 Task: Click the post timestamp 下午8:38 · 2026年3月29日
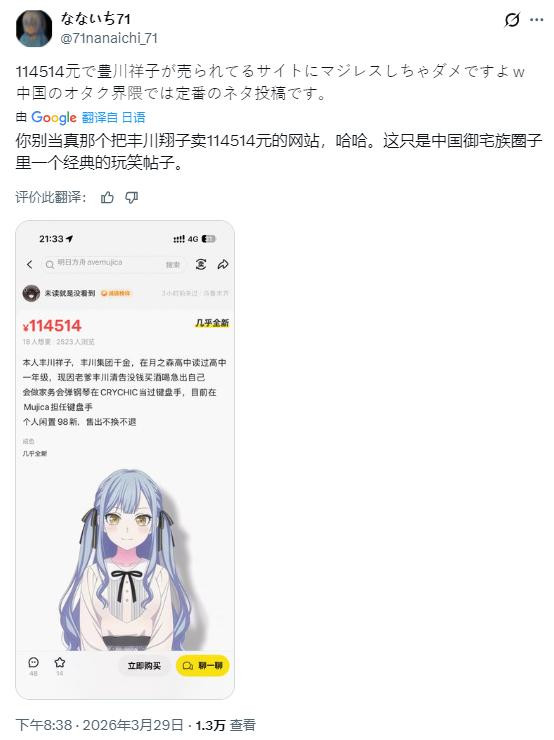tap(100, 724)
